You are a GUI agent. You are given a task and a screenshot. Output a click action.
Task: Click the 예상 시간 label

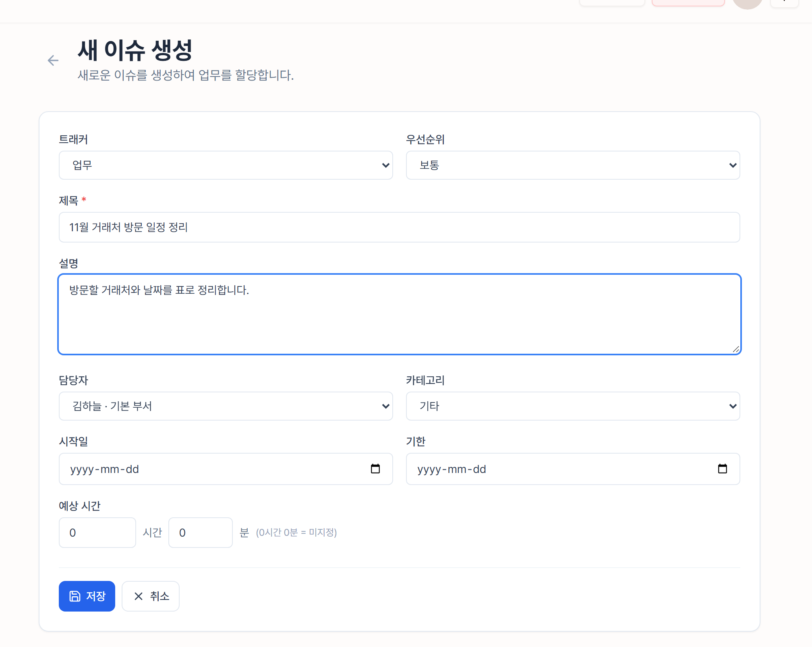(x=80, y=506)
